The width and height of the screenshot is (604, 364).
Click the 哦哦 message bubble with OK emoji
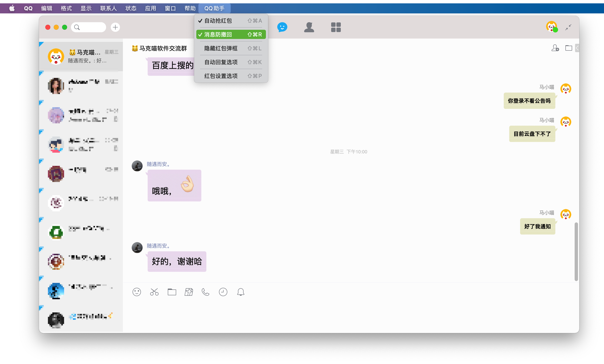coord(174,186)
